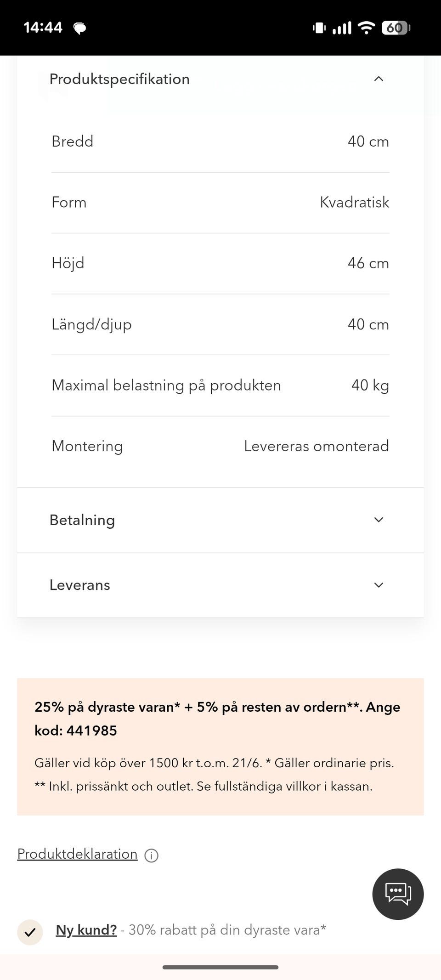This screenshot has width=441, height=980.
Task: Open the Betalning accordion heading
Action: tap(82, 520)
